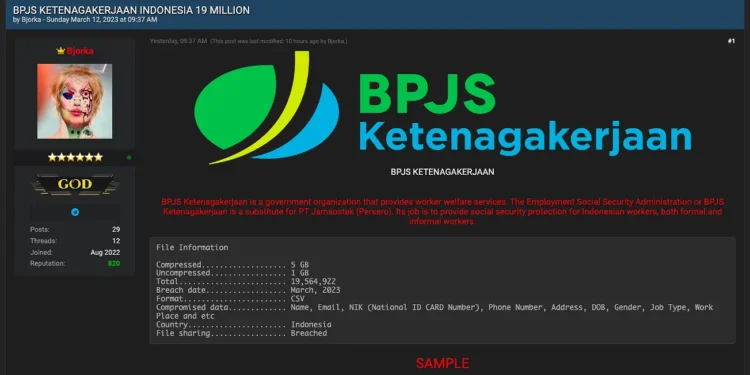This screenshot has width=750, height=375.
Task: Click the "Yesterday, 09:37 AM" post timestamp
Action: (178, 41)
